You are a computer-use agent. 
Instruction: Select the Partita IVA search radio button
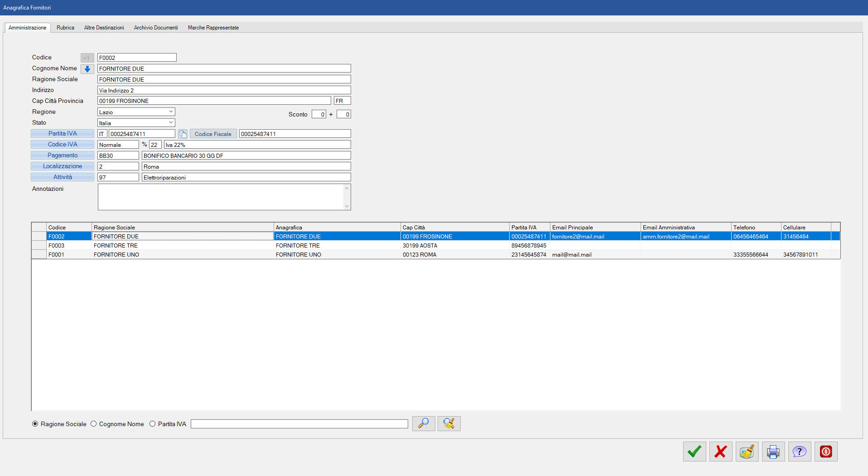tap(153, 424)
